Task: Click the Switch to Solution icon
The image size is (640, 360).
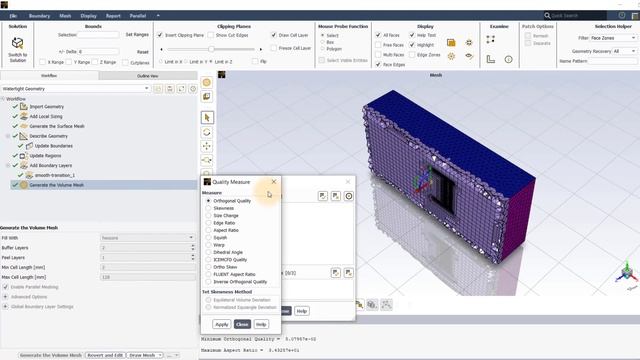Action: coord(18,43)
